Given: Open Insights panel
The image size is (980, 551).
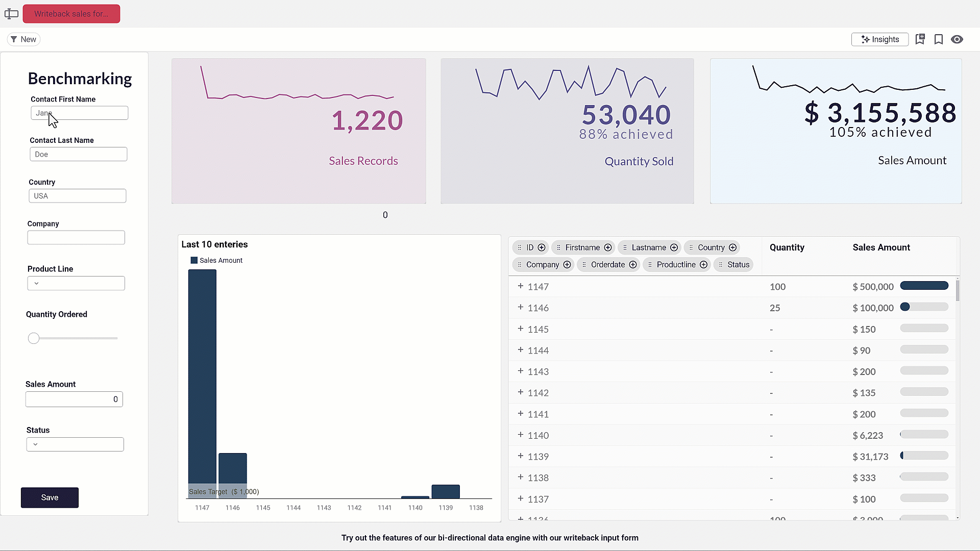Looking at the screenshot, I should click(880, 39).
